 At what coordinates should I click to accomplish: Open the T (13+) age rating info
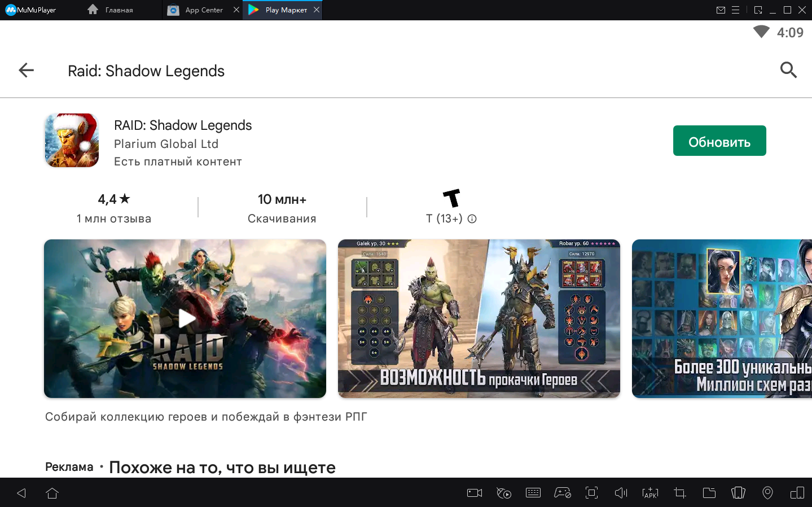[472, 219]
